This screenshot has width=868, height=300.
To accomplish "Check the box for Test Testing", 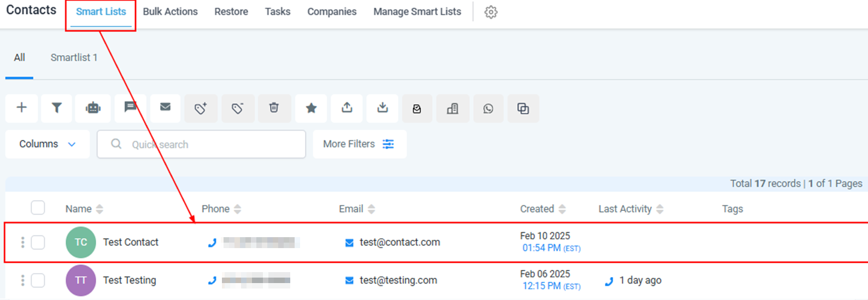I will tap(38, 280).
